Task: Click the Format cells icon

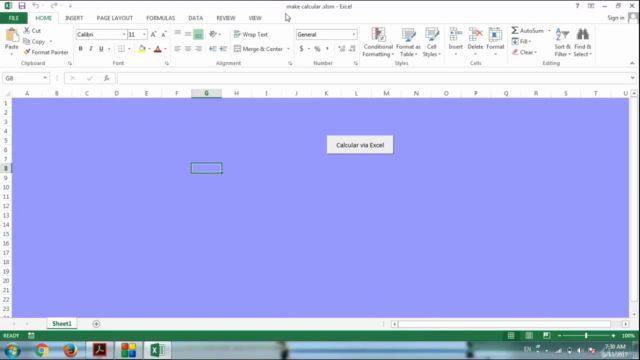Action: tap(495, 35)
